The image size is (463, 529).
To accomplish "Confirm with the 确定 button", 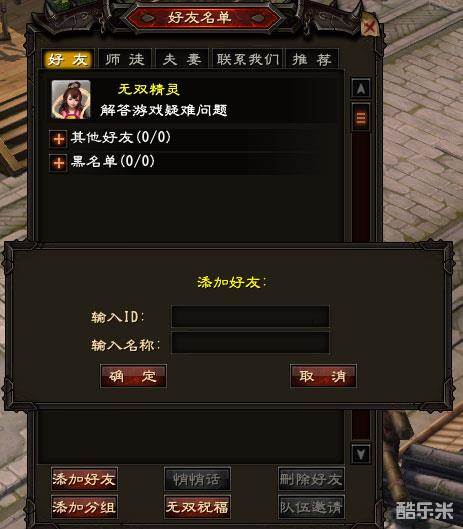I will click(133, 376).
